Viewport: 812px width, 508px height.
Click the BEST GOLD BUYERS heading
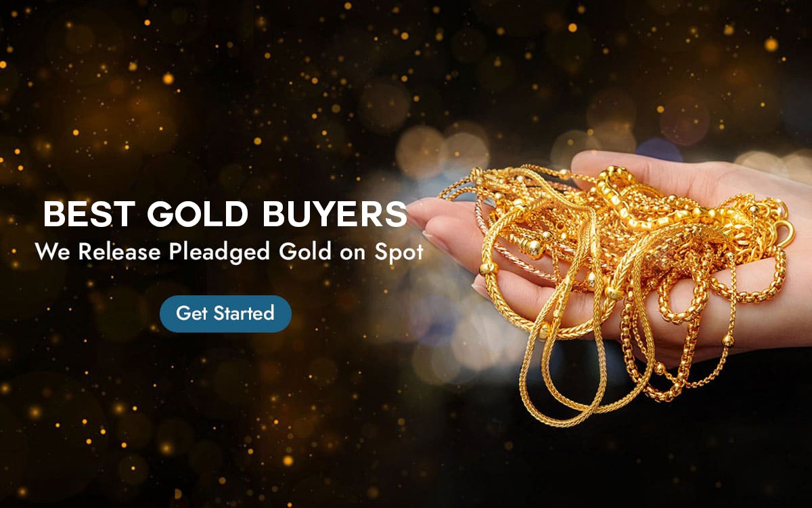(225, 214)
